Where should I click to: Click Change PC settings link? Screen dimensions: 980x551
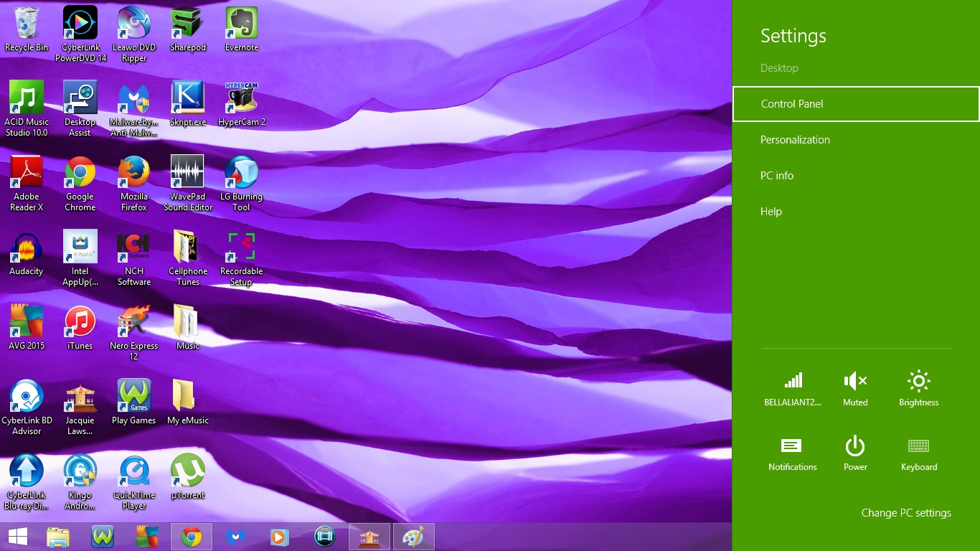906,513
